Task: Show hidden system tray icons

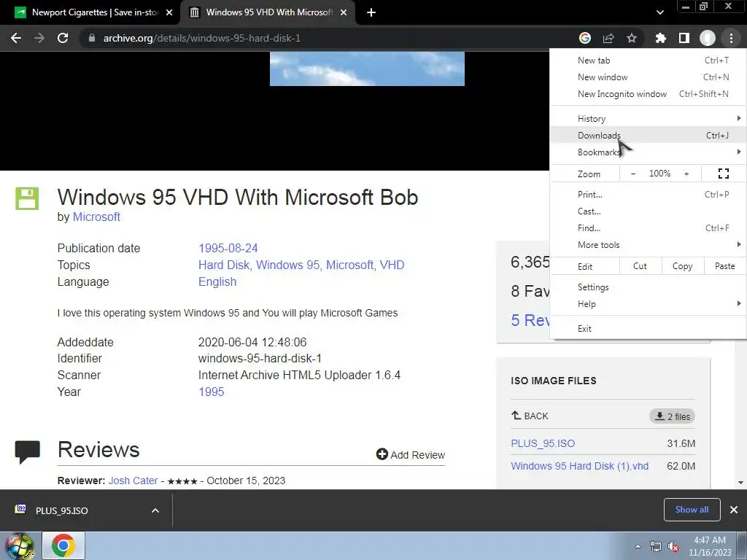Action: click(638, 547)
